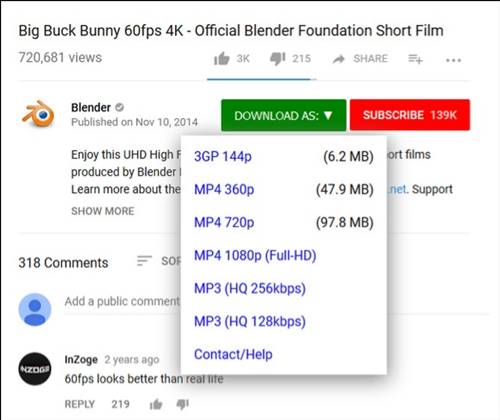Expand description with SHOW MORE

tap(103, 211)
